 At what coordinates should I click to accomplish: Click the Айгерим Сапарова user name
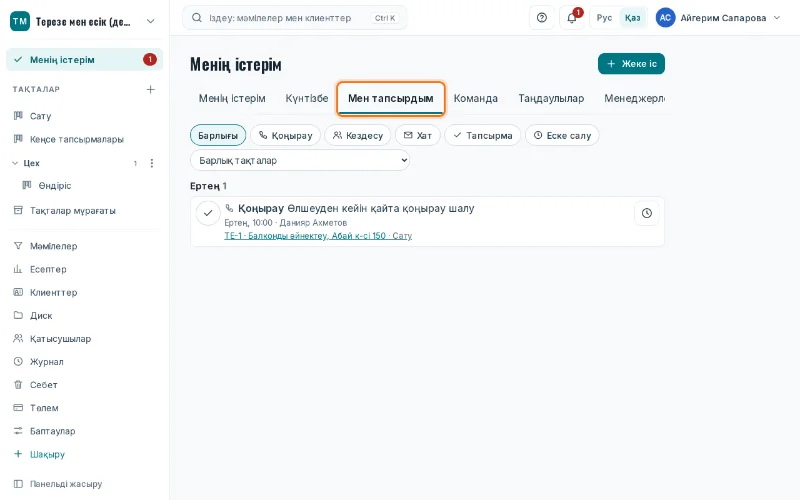(723, 18)
